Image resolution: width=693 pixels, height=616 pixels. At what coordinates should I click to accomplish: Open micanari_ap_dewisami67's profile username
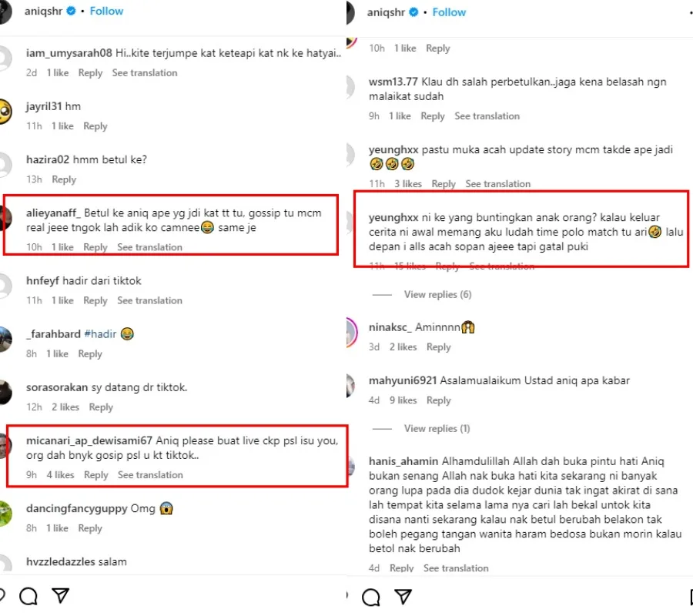[89, 441]
